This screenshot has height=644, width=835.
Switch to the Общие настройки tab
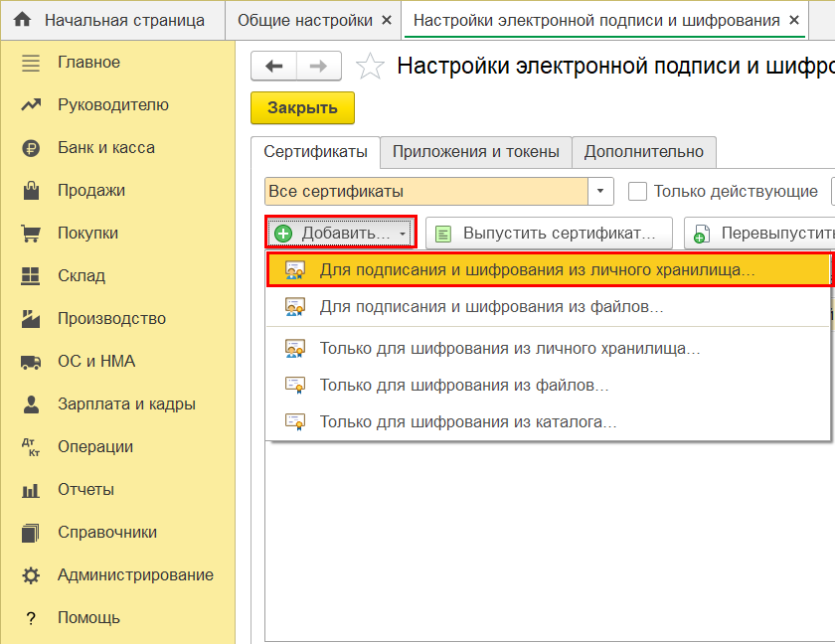[x=313, y=20]
